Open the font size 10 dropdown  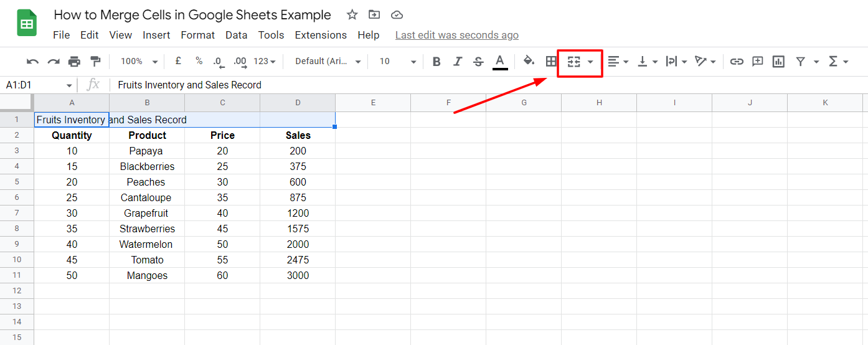[x=397, y=62]
